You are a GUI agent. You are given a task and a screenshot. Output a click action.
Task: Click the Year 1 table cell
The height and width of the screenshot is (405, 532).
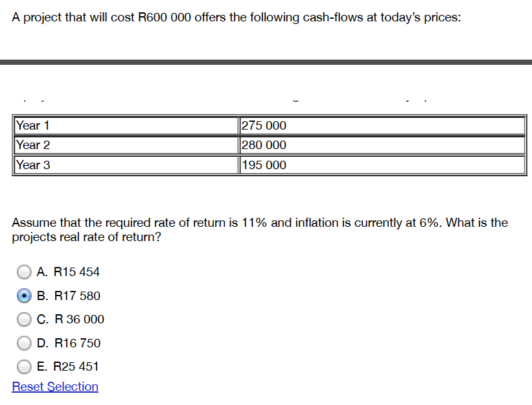[x=33, y=125]
